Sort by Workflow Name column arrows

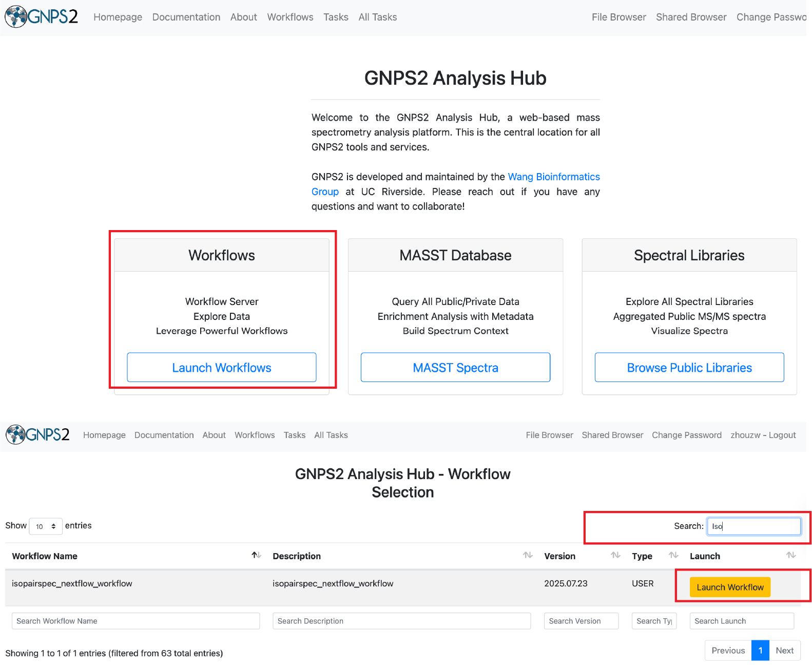coord(256,556)
